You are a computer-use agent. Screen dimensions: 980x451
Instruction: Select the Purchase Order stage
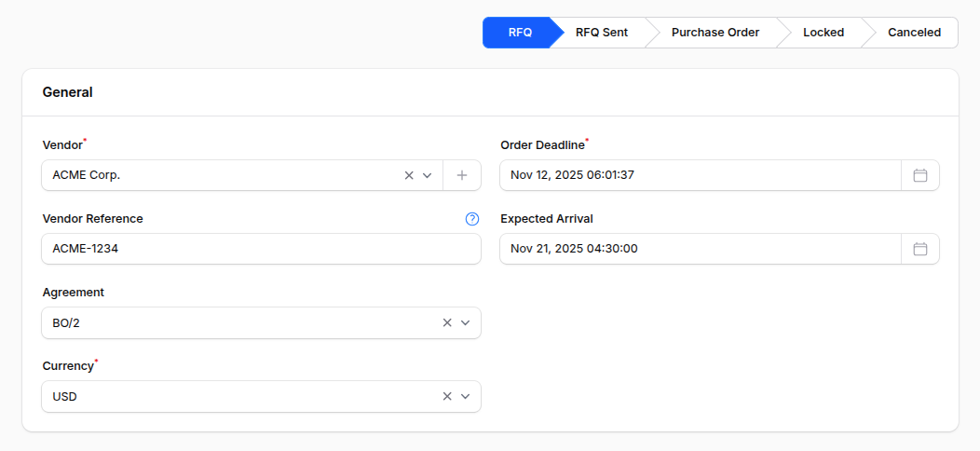(x=715, y=33)
